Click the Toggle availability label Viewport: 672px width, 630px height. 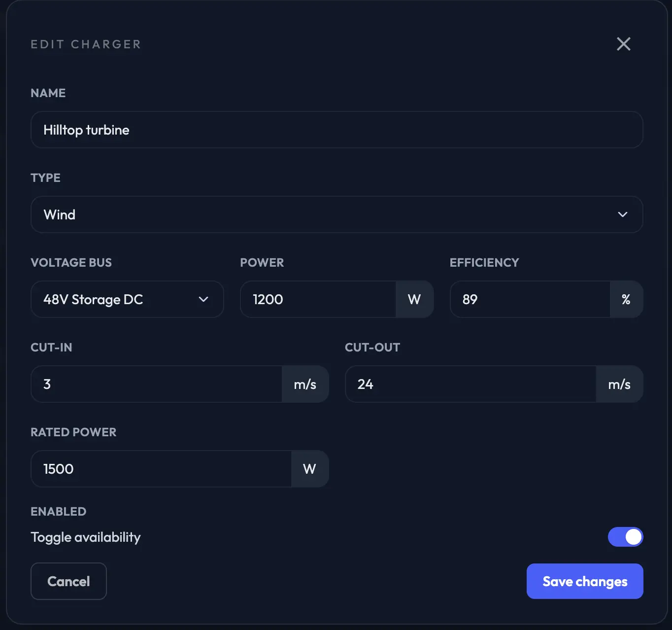point(85,537)
